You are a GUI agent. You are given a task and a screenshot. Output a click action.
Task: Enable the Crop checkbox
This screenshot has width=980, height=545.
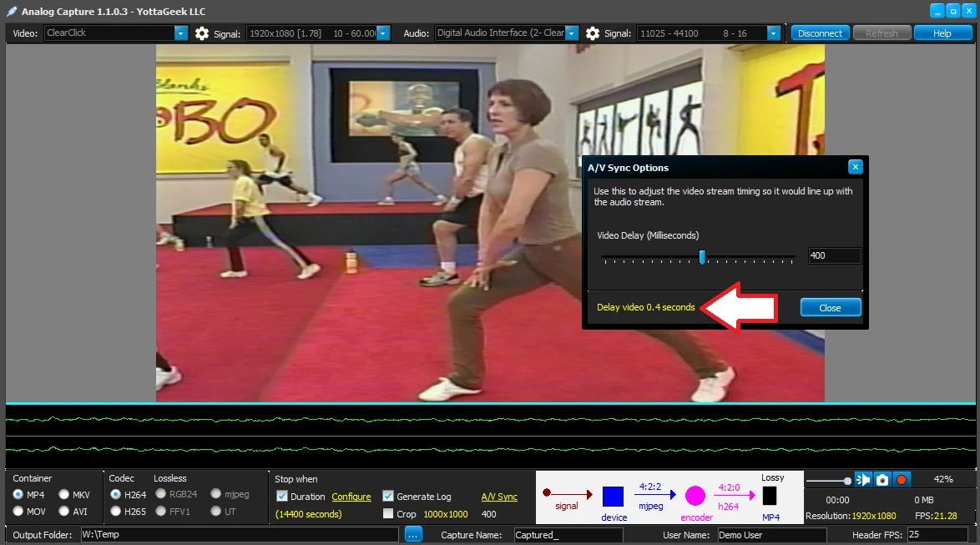(x=388, y=514)
